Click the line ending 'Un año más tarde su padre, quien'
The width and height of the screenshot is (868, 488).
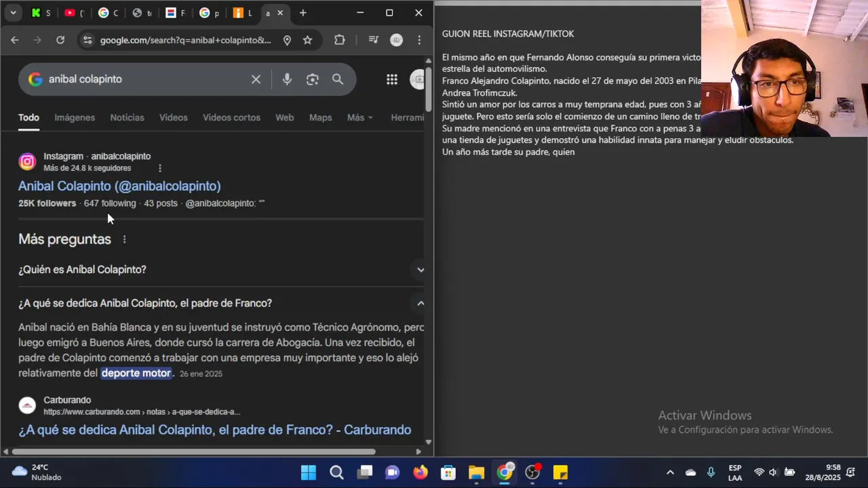[509, 152]
